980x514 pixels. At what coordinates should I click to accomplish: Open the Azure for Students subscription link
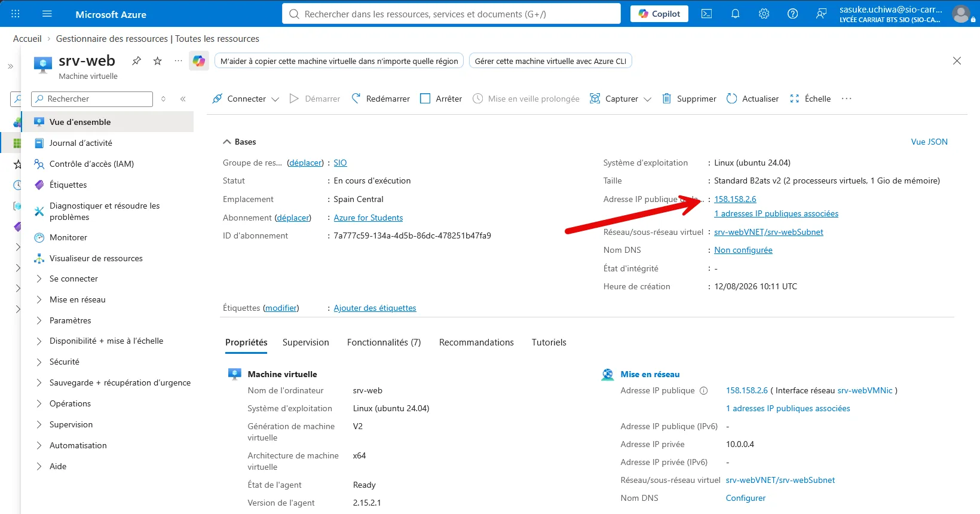tap(368, 218)
